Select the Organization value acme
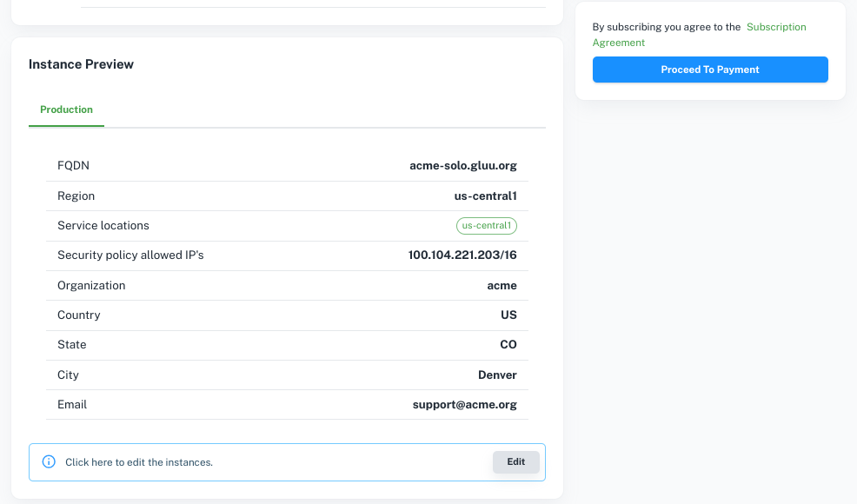This screenshot has height=504, width=857. point(502,286)
